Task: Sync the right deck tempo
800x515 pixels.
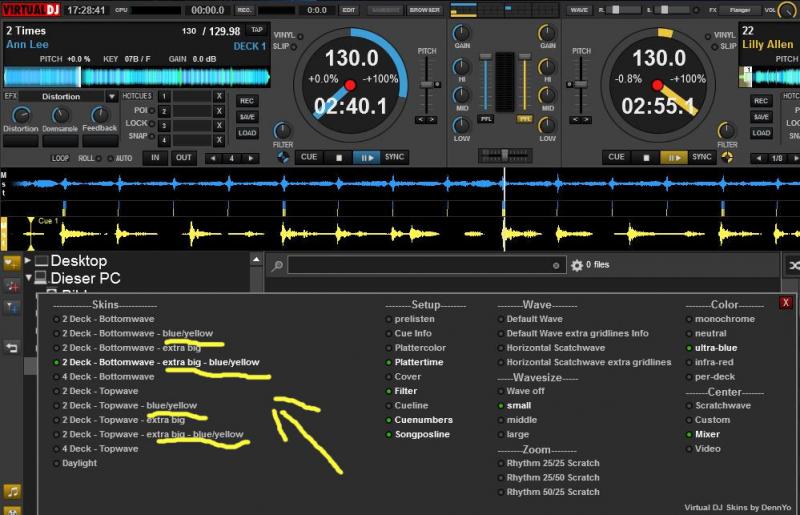Action: [702, 157]
